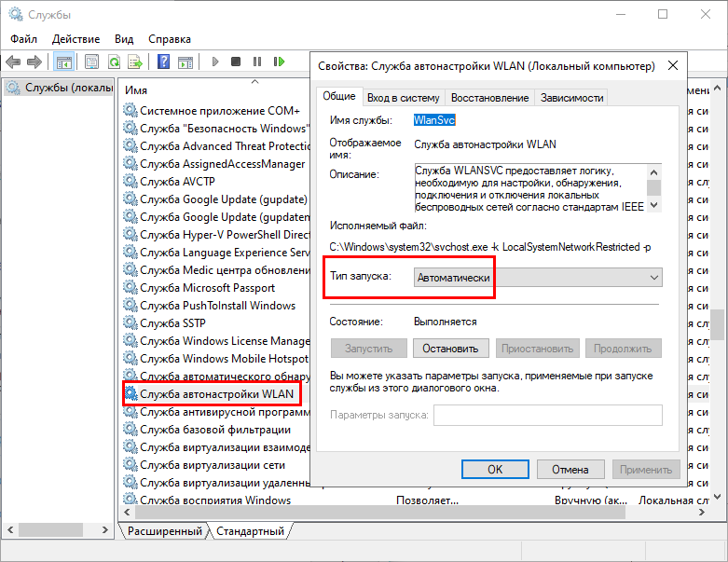The width and height of the screenshot is (728, 562).
Task: Refresh the services list with the green arrow icon
Action: coord(114,62)
